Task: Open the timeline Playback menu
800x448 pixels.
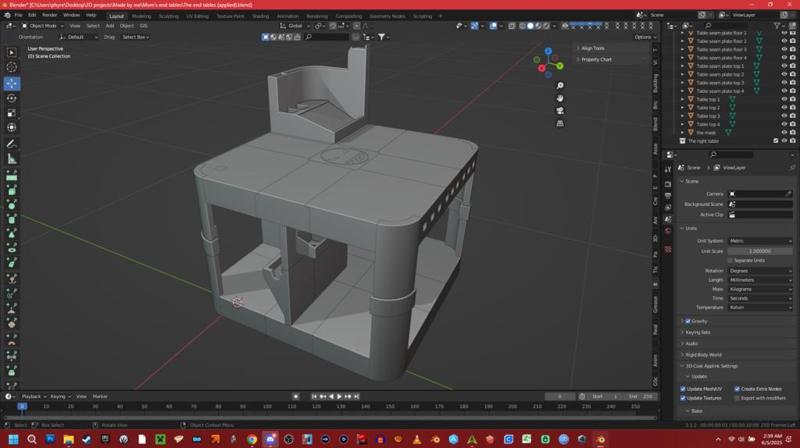Action: click(34, 396)
